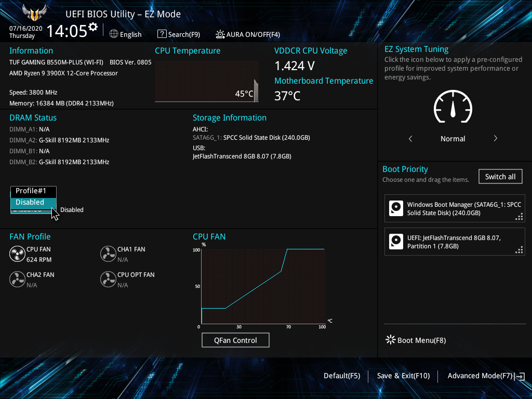Viewport: 532px width, 399px height.
Task: Click the Switch all button
Action: tap(500, 177)
